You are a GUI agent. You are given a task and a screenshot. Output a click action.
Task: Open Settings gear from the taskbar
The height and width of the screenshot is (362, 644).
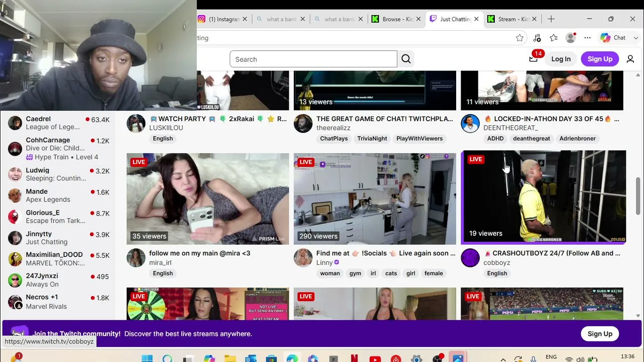click(x=416, y=358)
